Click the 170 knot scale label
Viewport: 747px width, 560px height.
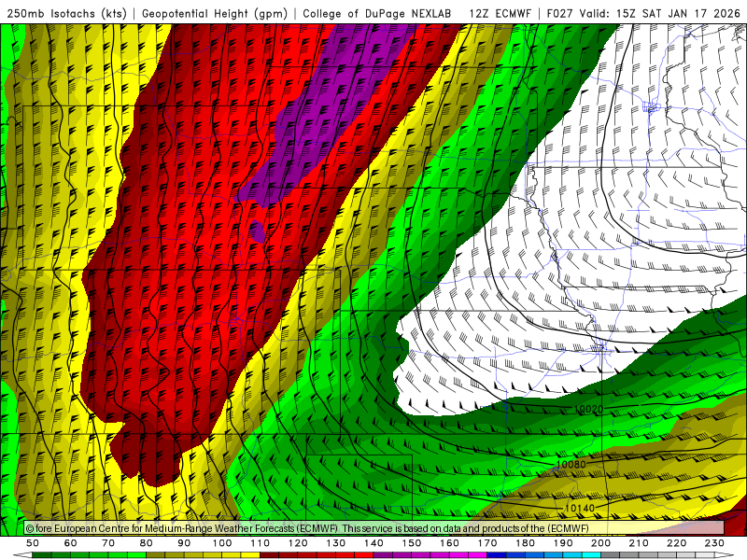click(x=487, y=543)
